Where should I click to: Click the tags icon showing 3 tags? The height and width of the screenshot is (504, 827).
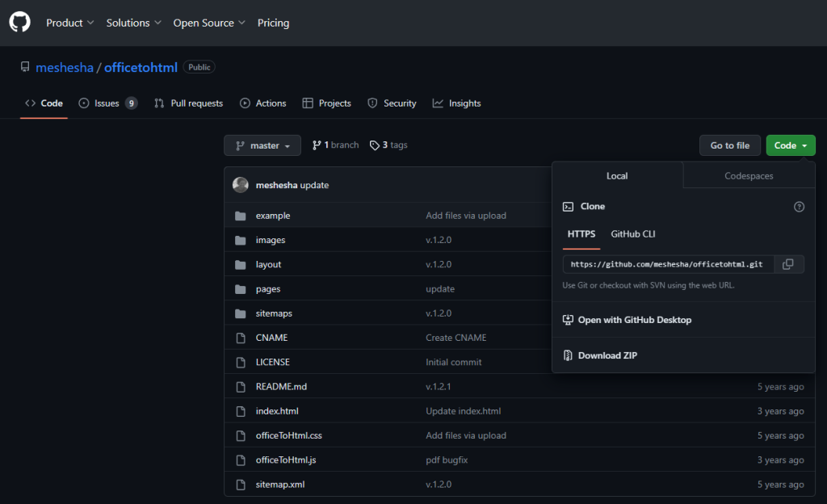pos(375,145)
